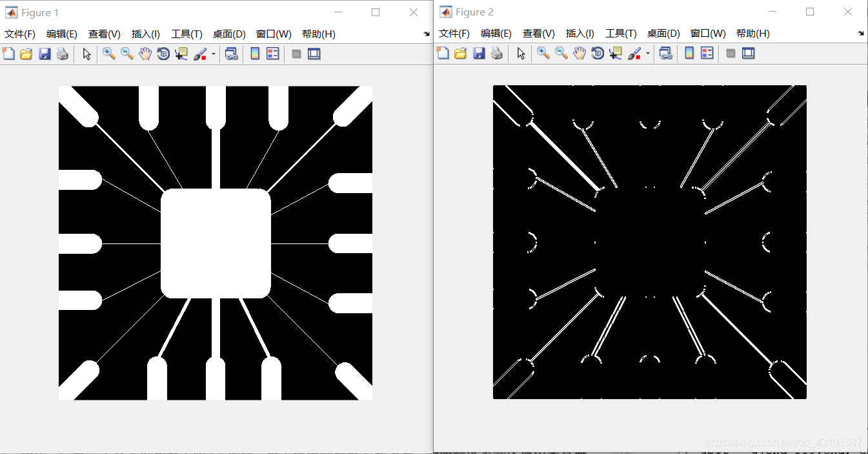Open 编辑(E) menu in Figure 1

[62, 34]
